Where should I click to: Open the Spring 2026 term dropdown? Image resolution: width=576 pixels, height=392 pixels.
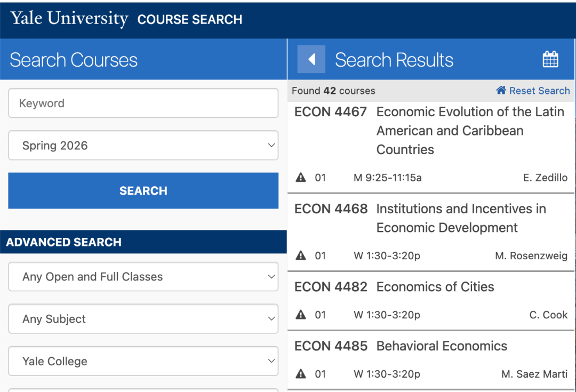143,146
